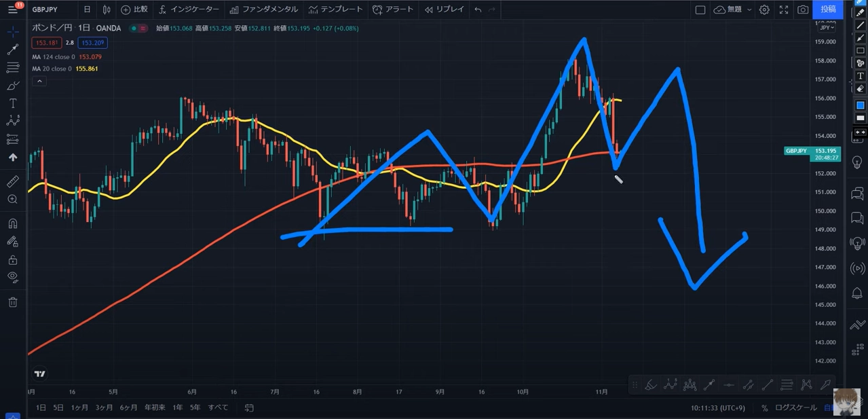This screenshot has height=419, width=868.
Task: Open the prediction and measurement tools
Action: [12, 139]
